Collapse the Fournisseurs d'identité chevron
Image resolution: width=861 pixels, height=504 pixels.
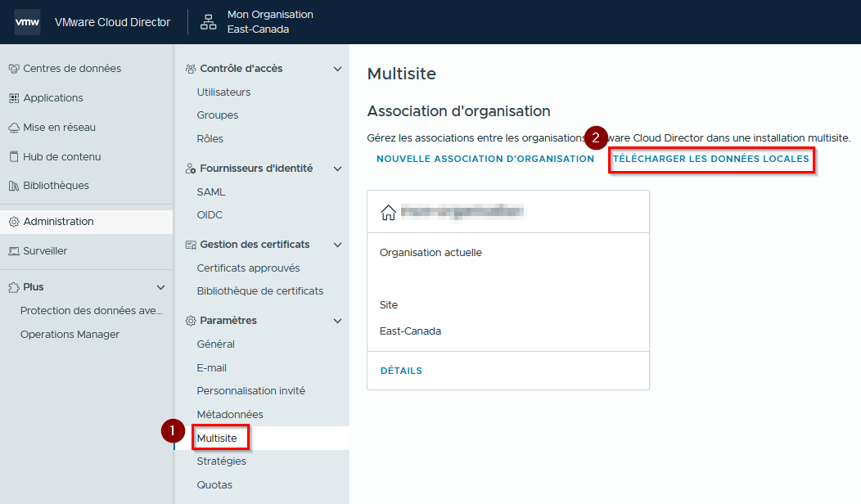coord(338,169)
